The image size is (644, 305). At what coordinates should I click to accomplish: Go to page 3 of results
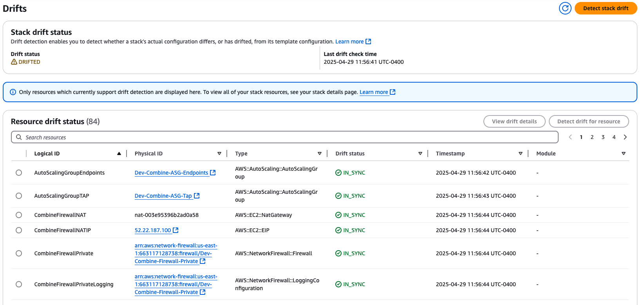tap(603, 137)
